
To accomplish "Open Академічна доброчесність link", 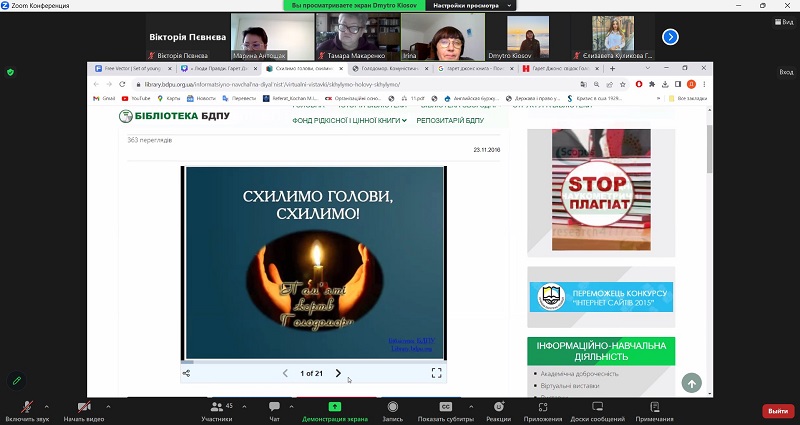I will point(579,373).
